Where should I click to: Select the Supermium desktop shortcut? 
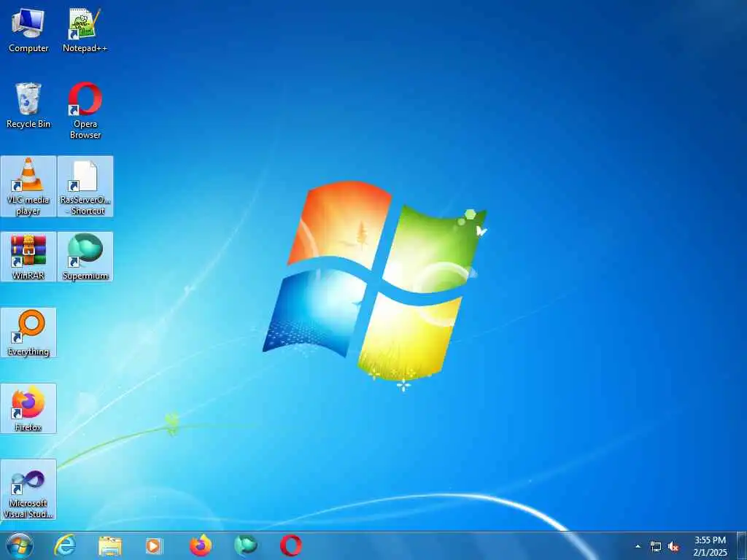(85, 257)
